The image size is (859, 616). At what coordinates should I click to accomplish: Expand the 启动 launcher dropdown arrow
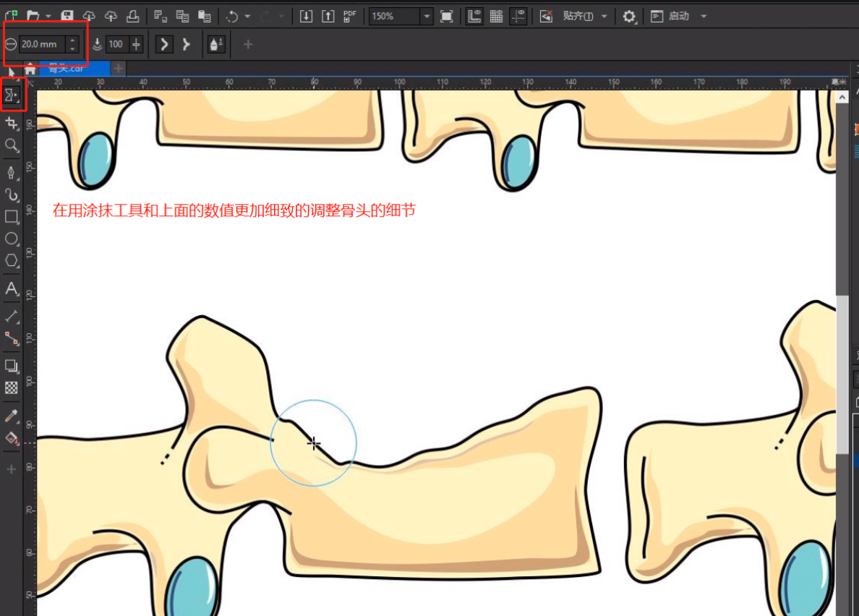tap(704, 17)
